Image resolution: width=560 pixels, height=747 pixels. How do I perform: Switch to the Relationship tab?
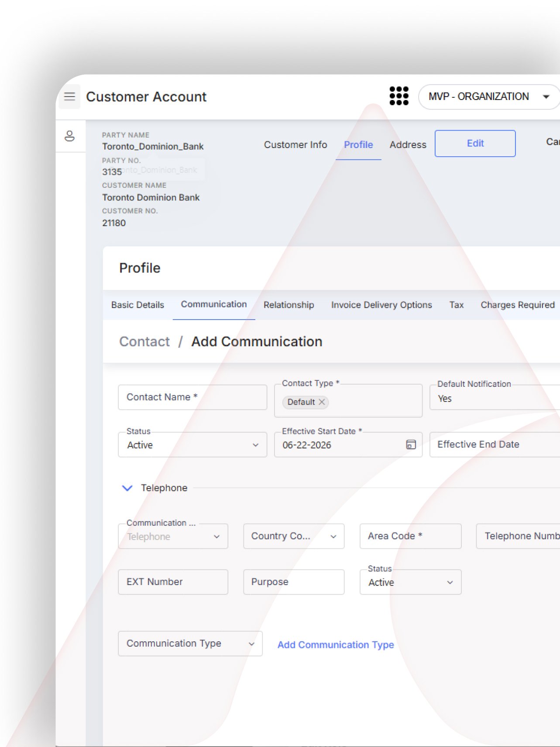[289, 305]
